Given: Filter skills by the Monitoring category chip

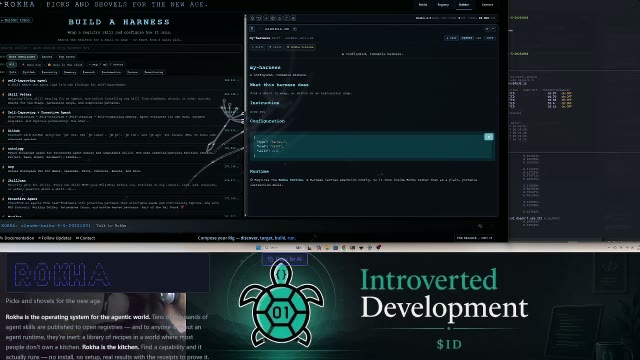Looking at the screenshot, I should pyautogui.click(x=153, y=72).
